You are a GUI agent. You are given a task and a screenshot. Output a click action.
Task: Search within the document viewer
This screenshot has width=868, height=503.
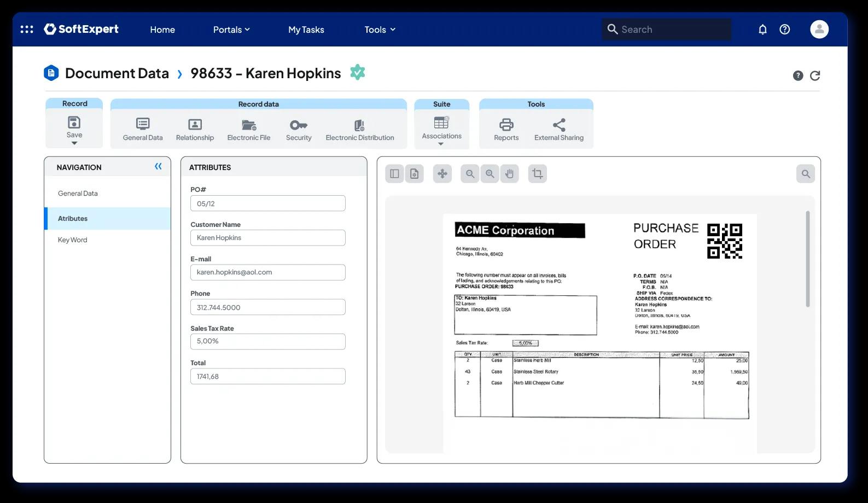coord(806,174)
